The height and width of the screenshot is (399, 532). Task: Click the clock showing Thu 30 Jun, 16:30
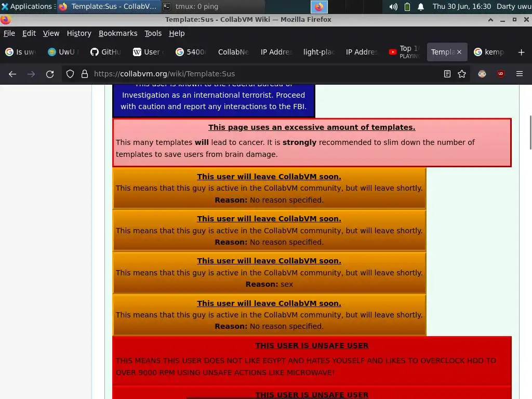tap(461, 6)
